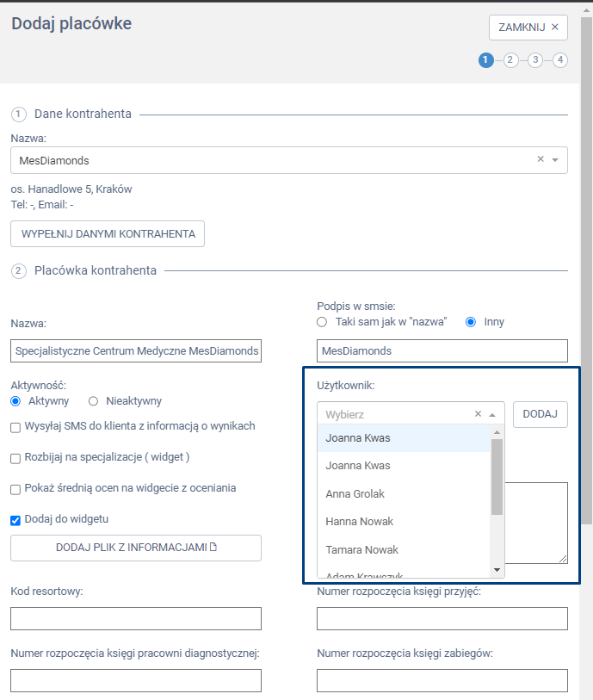Image resolution: width=593 pixels, height=700 pixels.
Task: Click 'Wypełnij danymi kontrahenta' button
Action: [x=108, y=234]
